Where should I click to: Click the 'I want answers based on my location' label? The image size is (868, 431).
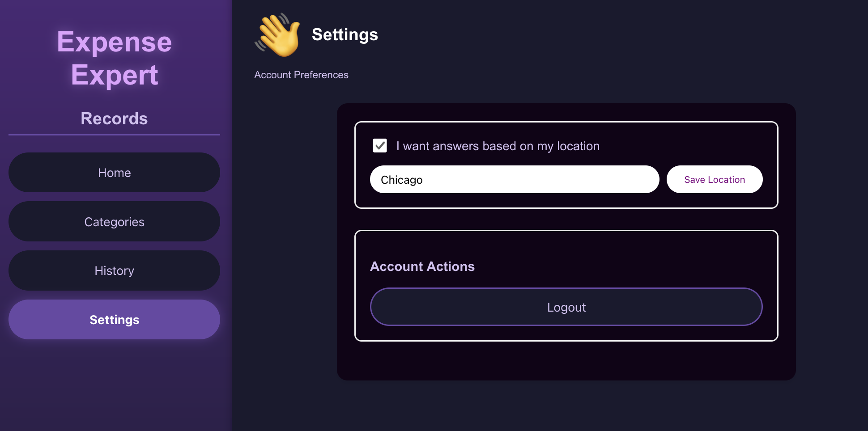[x=498, y=146]
